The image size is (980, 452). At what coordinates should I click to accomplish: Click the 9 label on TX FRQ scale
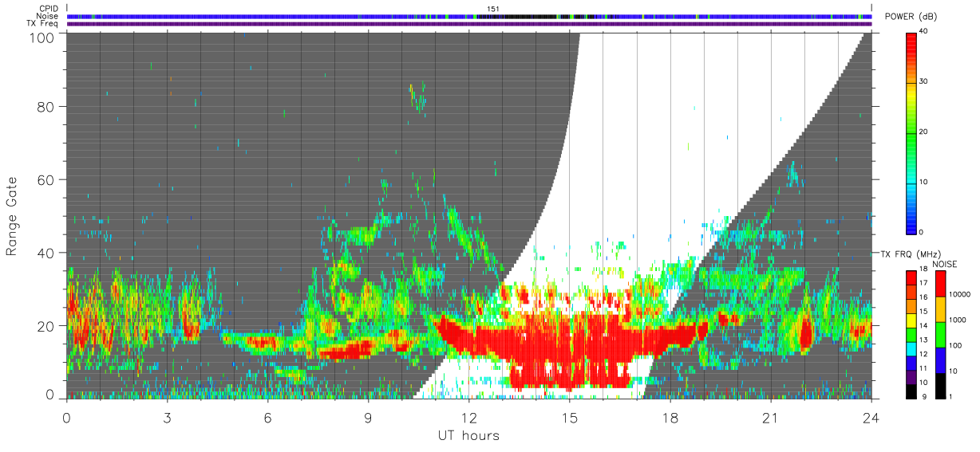[924, 396]
